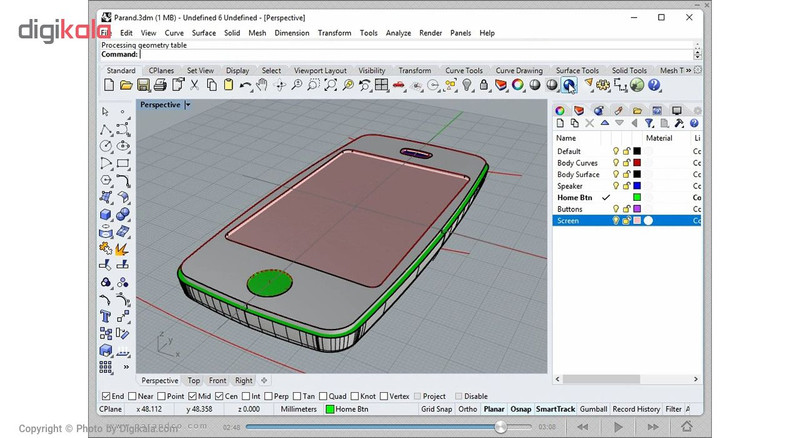Switch to the Curve Tools tab
Viewport: 800px width, 438px height.
click(463, 70)
